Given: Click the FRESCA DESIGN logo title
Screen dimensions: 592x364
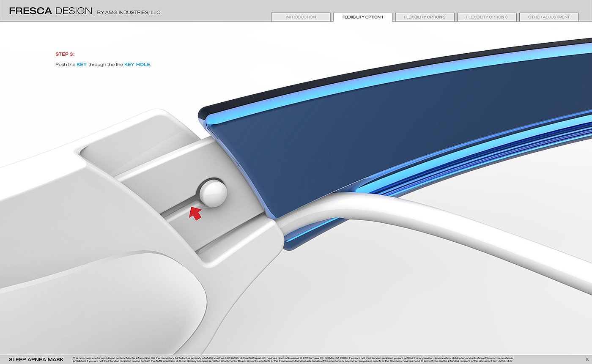Looking at the screenshot, I should 50,11.
